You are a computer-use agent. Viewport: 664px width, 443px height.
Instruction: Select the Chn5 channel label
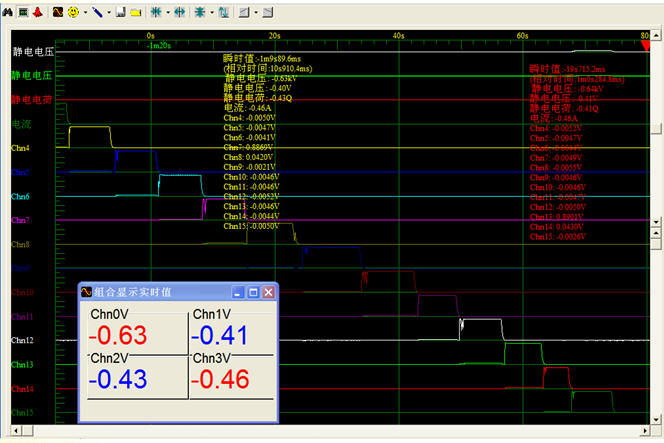20,172
